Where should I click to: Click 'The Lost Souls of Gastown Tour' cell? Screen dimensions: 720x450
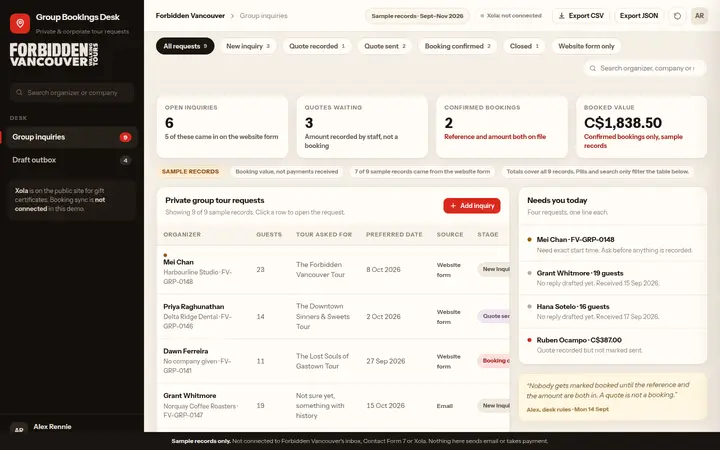(322, 361)
